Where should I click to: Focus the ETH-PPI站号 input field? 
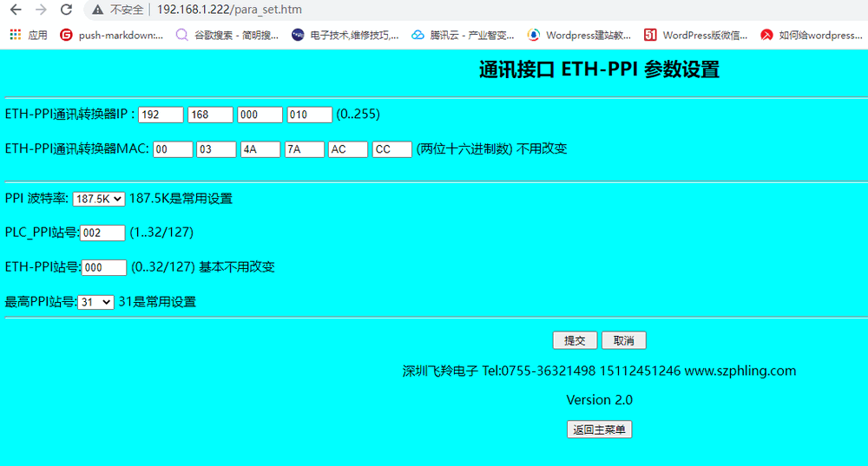104,267
